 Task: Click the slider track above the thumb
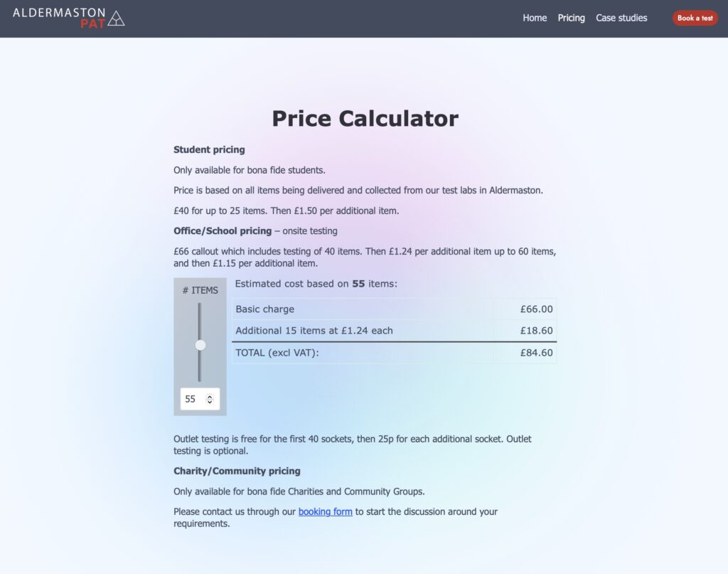point(200,320)
